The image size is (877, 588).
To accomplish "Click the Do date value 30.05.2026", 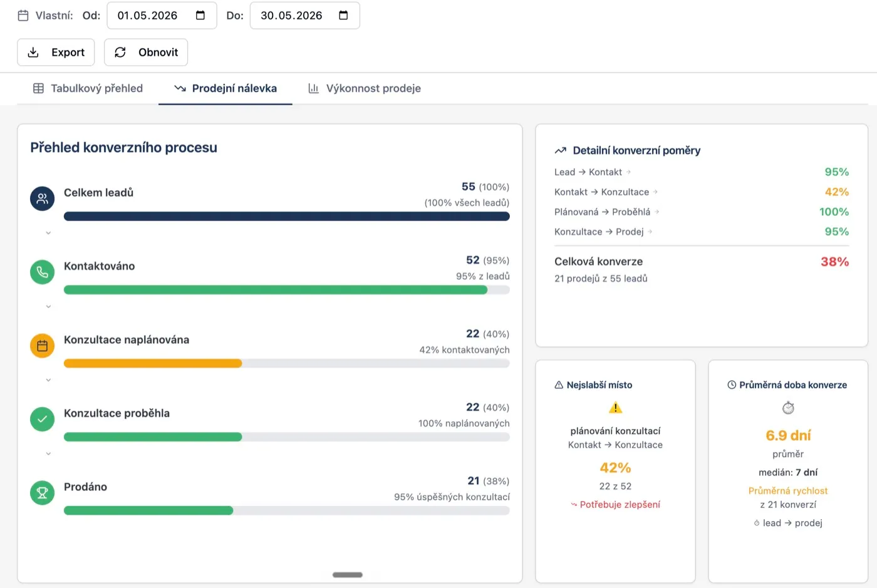I will click(x=291, y=16).
